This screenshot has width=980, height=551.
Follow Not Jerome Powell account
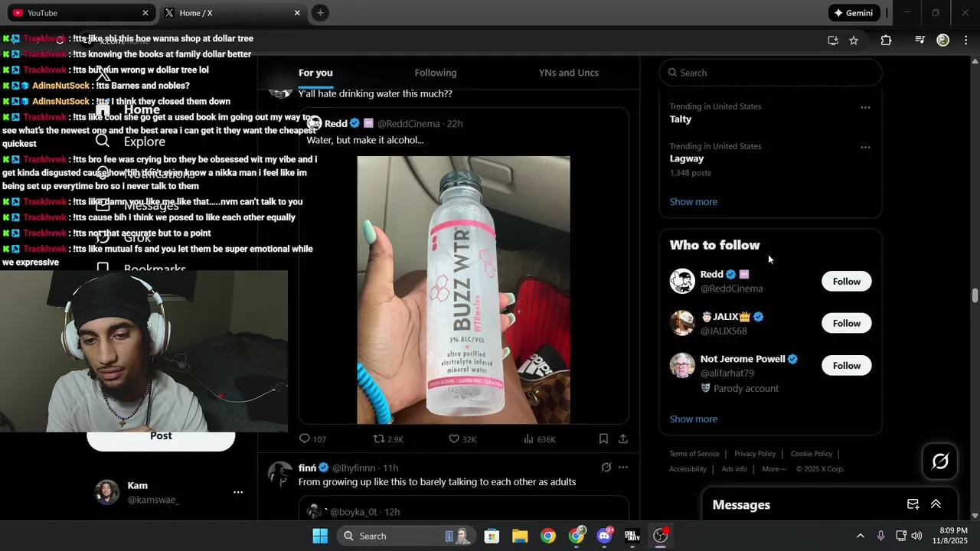[846, 366]
